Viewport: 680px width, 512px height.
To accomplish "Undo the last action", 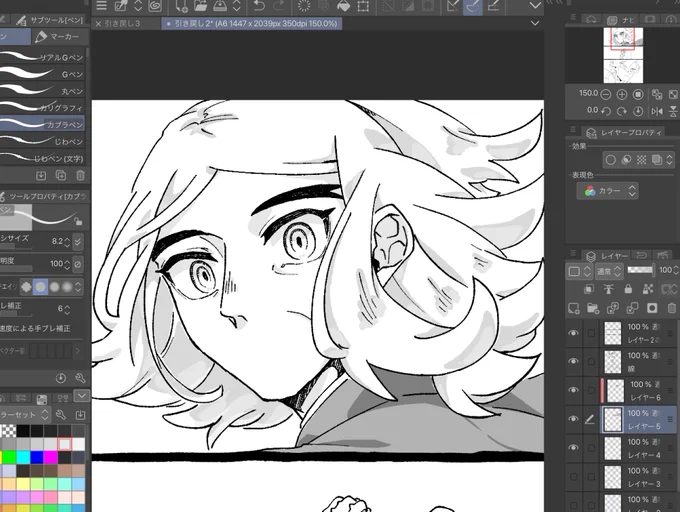I will coord(259,5).
